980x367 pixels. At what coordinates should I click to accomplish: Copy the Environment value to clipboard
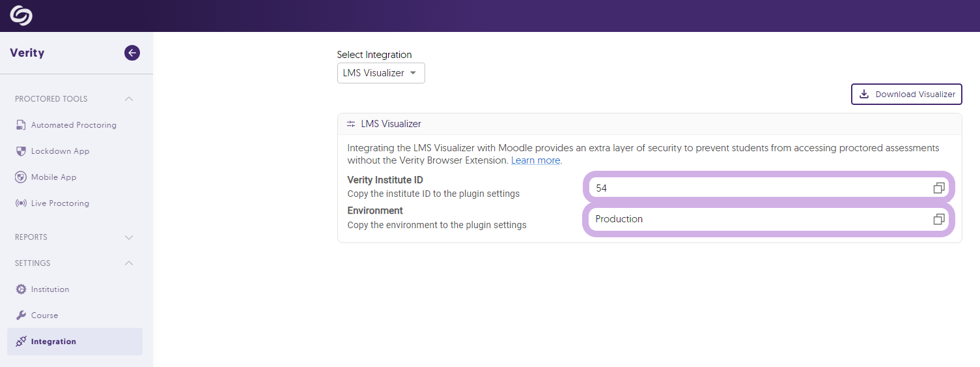click(x=938, y=219)
